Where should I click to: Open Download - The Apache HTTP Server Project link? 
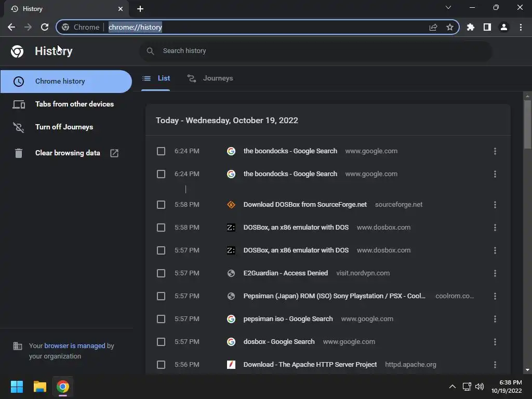310,365
